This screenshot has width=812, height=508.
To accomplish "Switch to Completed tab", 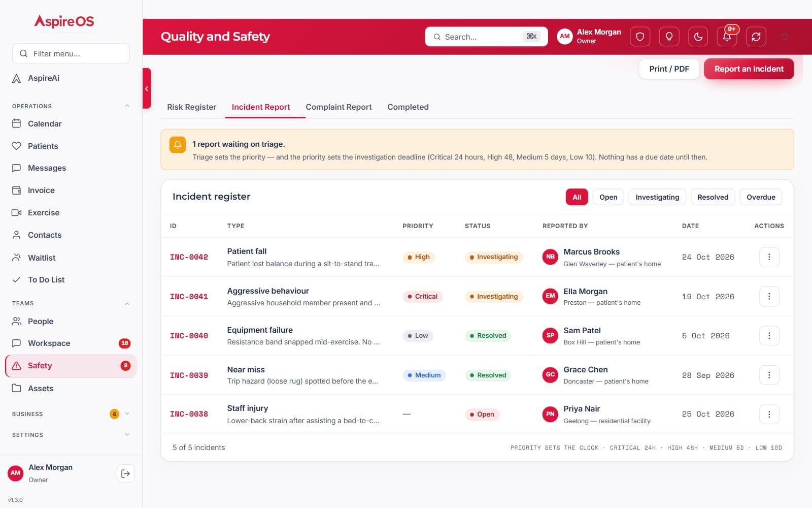I will pyautogui.click(x=408, y=107).
